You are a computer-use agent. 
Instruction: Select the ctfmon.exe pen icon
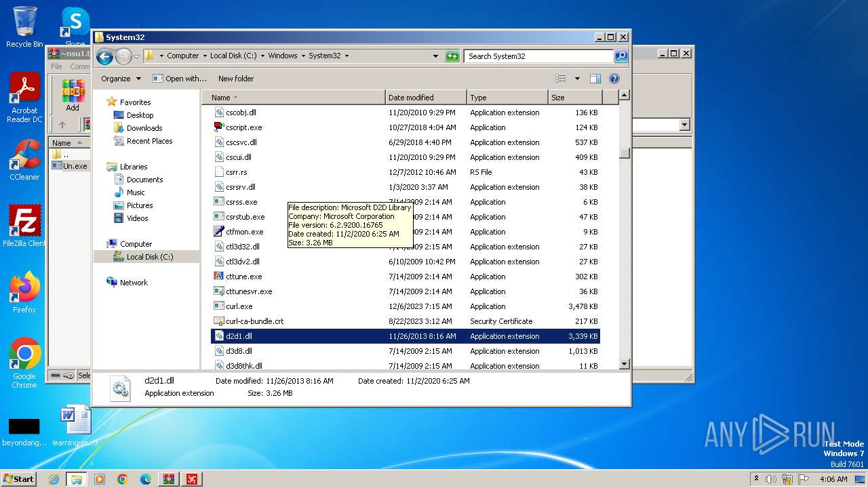click(219, 232)
